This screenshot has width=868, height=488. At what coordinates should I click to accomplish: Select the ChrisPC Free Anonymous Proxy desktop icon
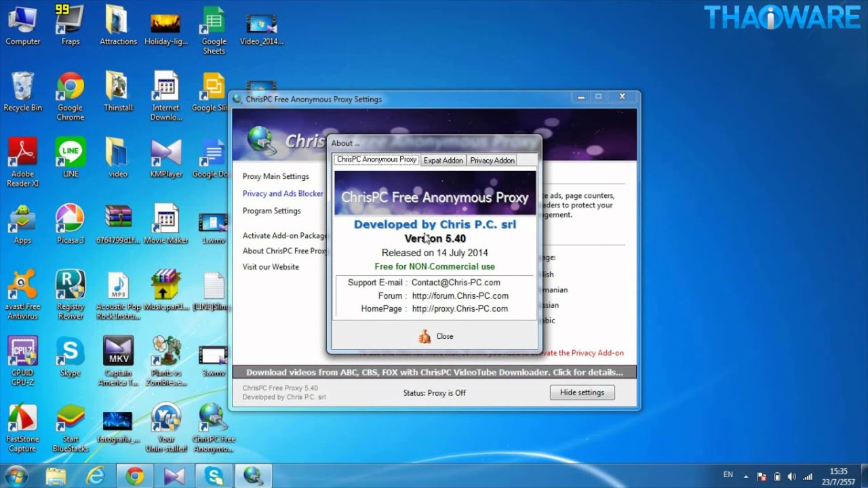coord(214,428)
